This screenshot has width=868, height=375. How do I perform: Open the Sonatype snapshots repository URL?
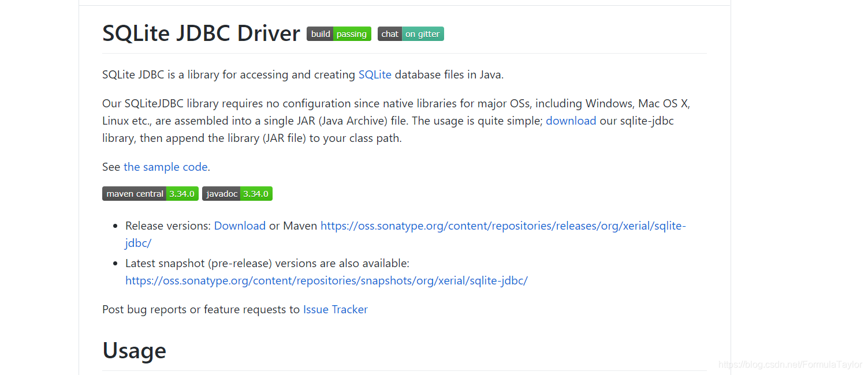pyautogui.click(x=326, y=280)
